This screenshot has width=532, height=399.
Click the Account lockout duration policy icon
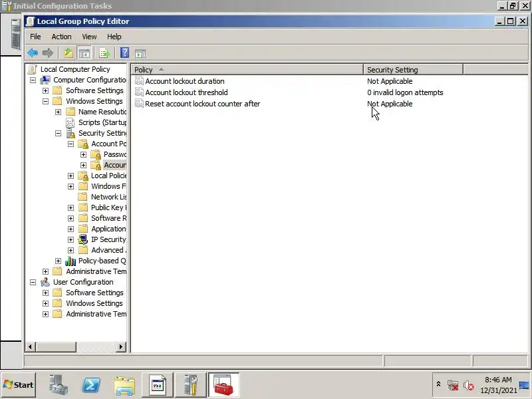139,80
